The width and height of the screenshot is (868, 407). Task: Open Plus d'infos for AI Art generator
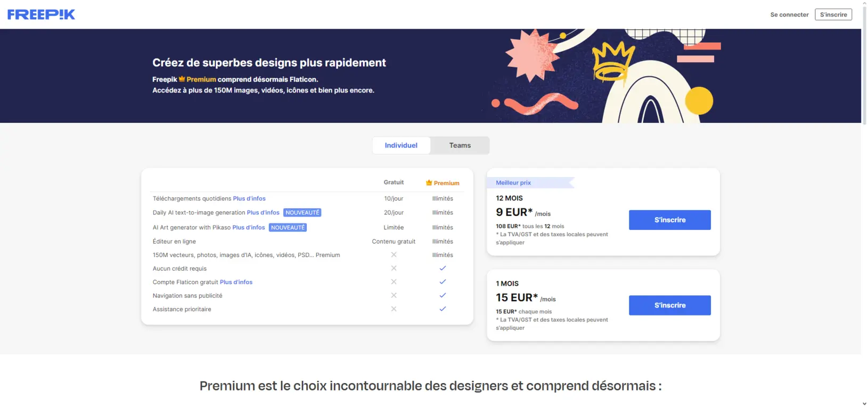pos(249,227)
